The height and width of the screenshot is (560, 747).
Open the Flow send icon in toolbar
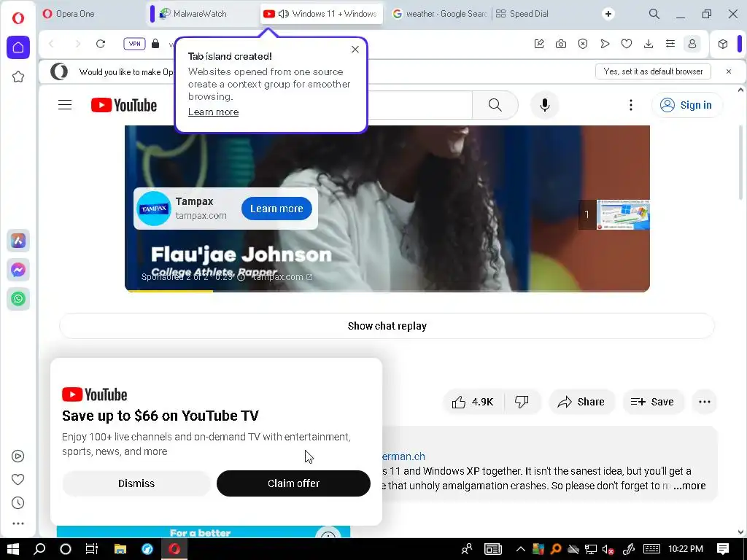coord(605,44)
